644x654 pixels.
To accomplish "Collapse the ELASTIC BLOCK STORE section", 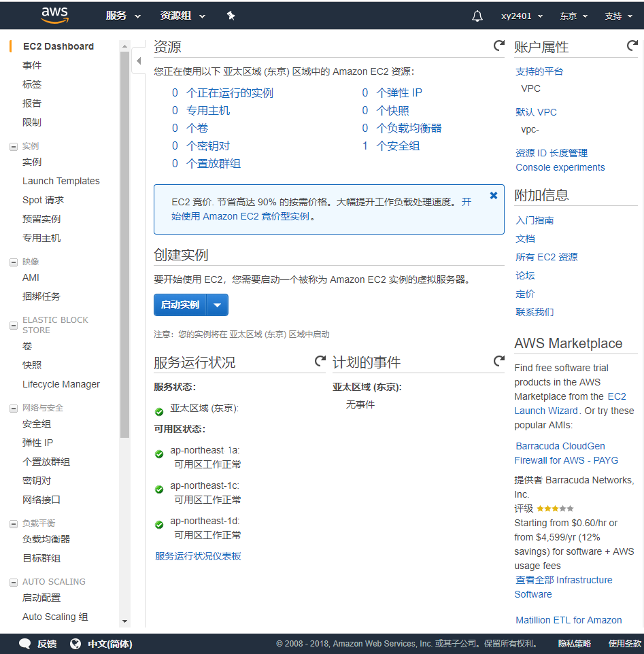I will [x=14, y=326].
